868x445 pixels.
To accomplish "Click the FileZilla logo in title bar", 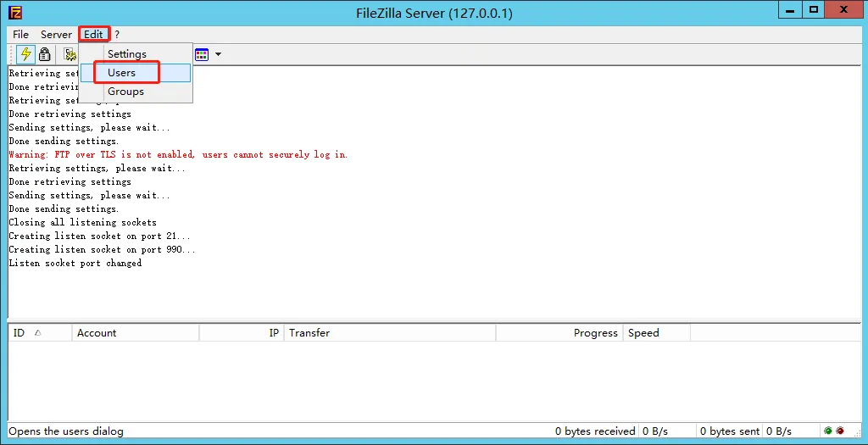I will point(15,12).
